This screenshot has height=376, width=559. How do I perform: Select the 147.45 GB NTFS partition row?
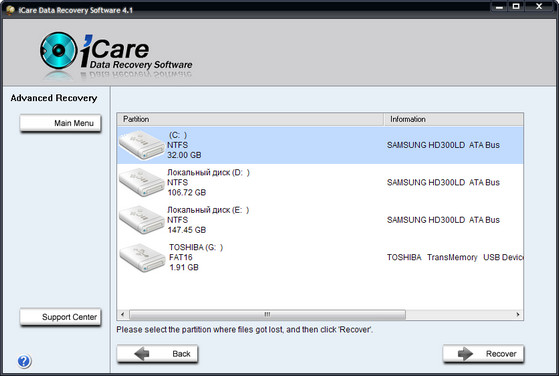pos(320,220)
